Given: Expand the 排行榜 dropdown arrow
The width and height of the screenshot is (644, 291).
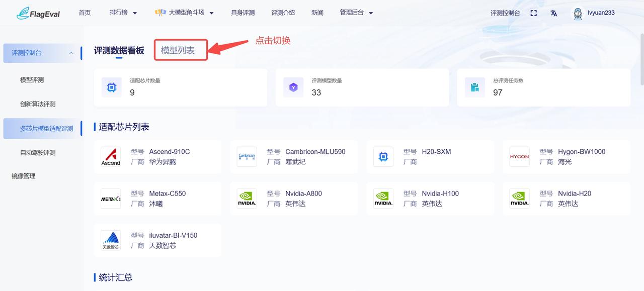Looking at the screenshot, I should [x=135, y=13].
